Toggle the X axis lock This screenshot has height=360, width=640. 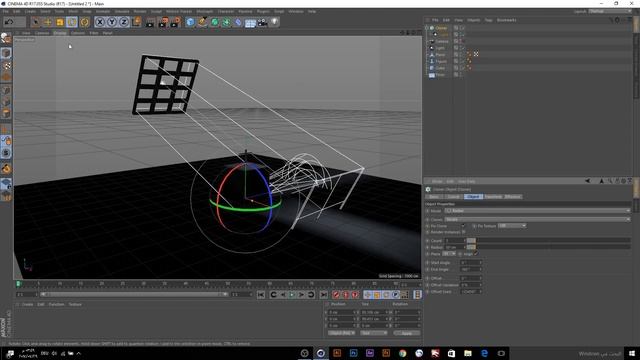(x=100, y=22)
